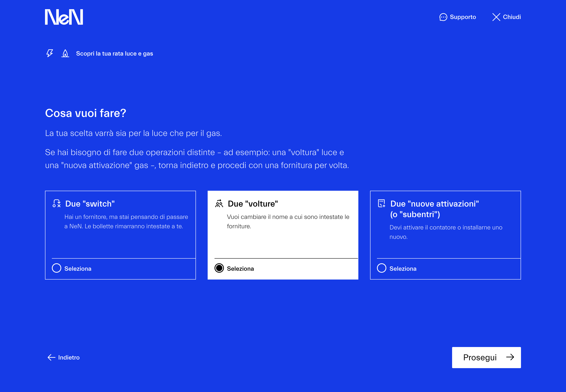Select the nuove attivazioni radio button
The width and height of the screenshot is (566, 392).
[381, 268]
